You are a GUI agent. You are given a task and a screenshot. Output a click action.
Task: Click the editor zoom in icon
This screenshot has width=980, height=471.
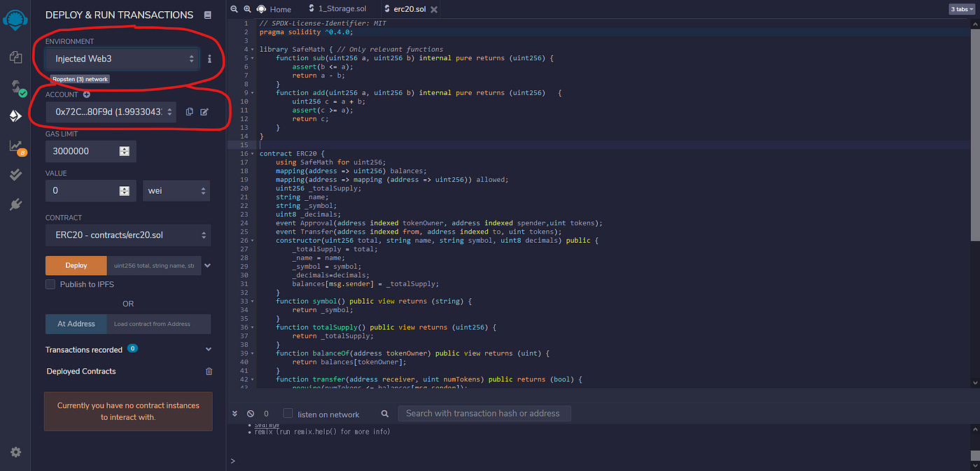coord(247,9)
